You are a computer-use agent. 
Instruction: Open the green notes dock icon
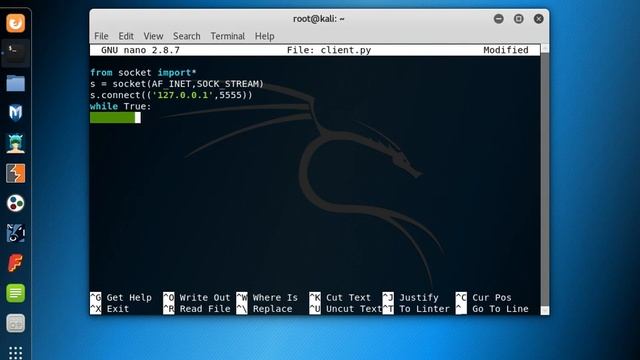coord(16,293)
